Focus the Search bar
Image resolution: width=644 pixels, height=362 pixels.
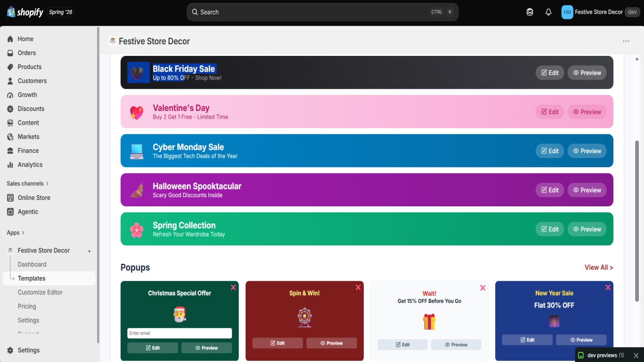pos(322,12)
